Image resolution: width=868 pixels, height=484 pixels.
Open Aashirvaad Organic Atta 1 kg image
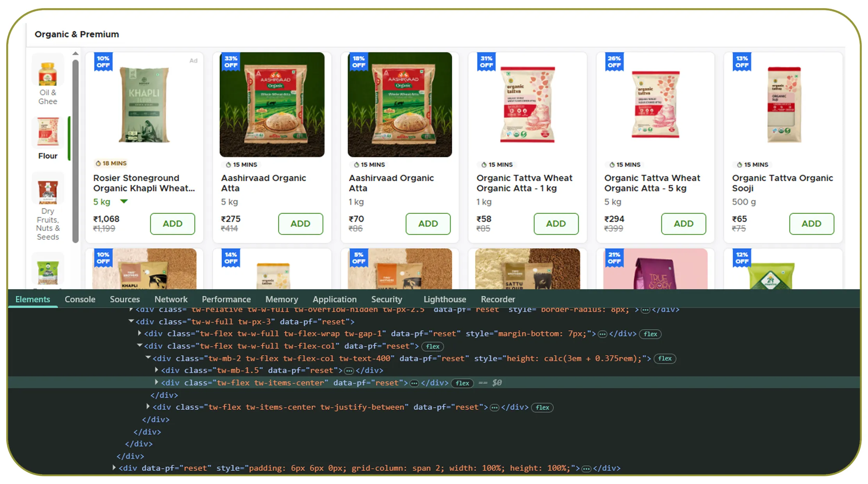(x=400, y=105)
